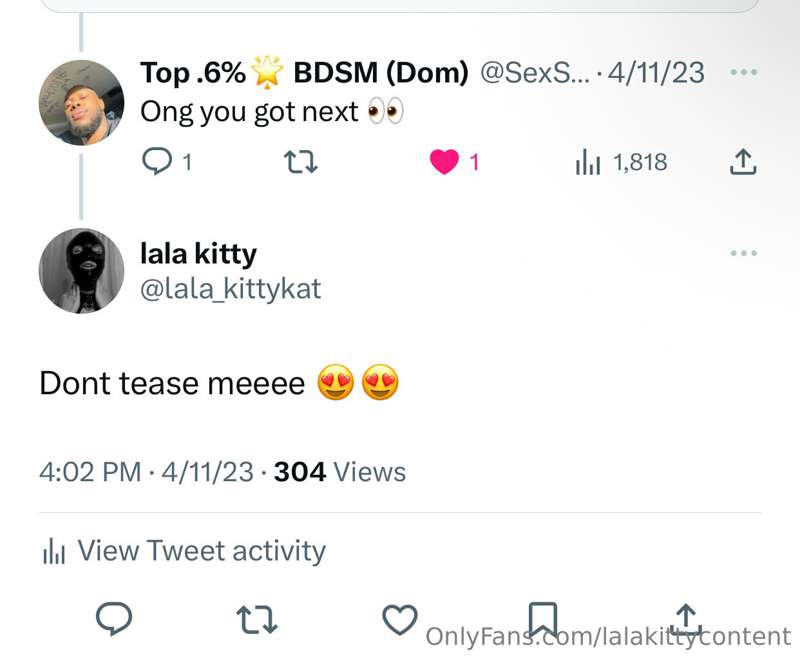The height and width of the screenshot is (659, 800).
Task: Share the "Dont tease meeee" tweet
Action: 686,619
